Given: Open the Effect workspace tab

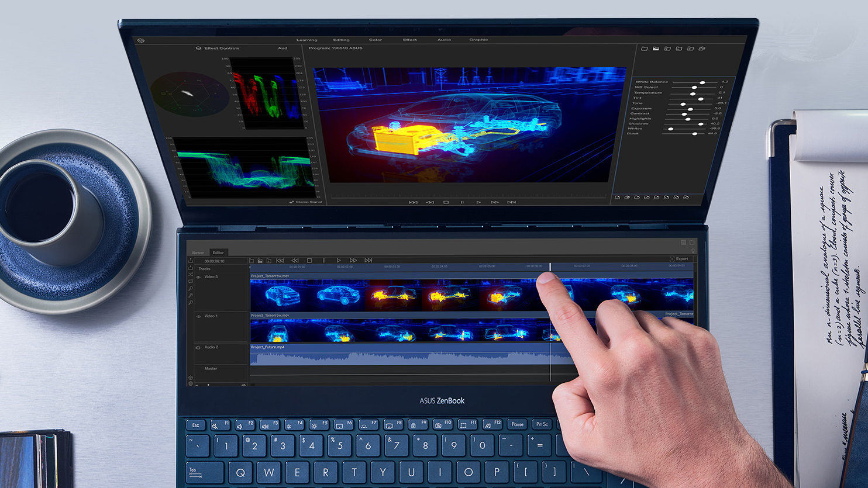Looking at the screenshot, I should [410, 40].
